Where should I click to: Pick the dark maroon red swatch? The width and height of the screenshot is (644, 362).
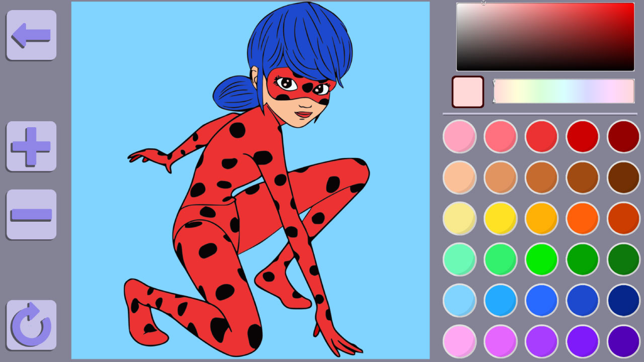pos(623,136)
